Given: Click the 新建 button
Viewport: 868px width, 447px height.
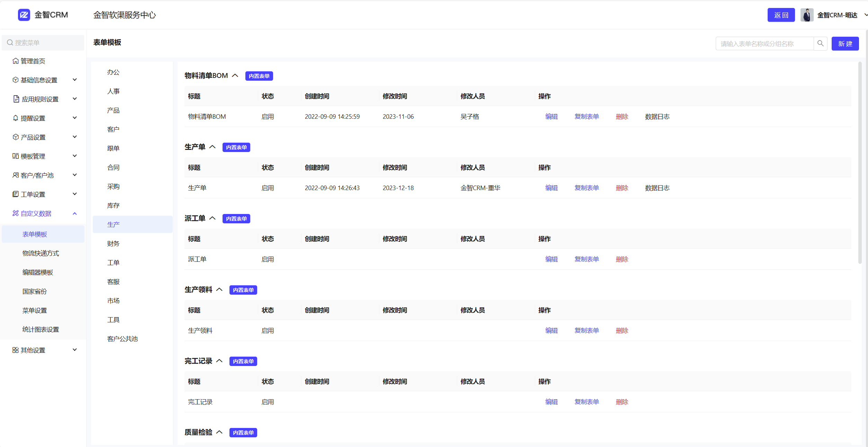Looking at the screenshot, I should [x=845, y=44].
